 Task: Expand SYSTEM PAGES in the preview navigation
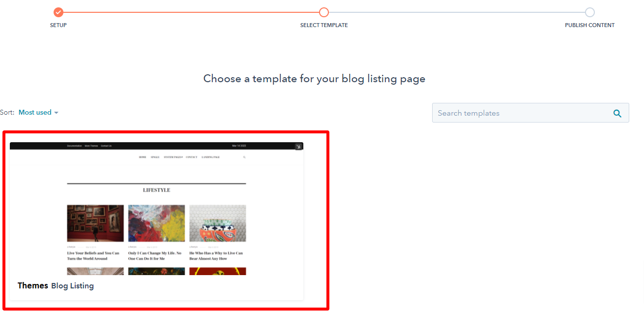tap(173, 157)
